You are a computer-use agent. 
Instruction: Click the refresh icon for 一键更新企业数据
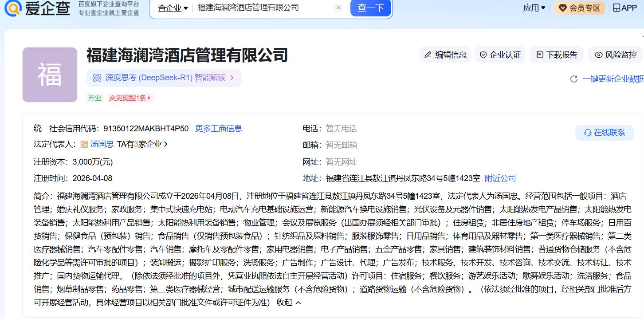coord(573,79)
